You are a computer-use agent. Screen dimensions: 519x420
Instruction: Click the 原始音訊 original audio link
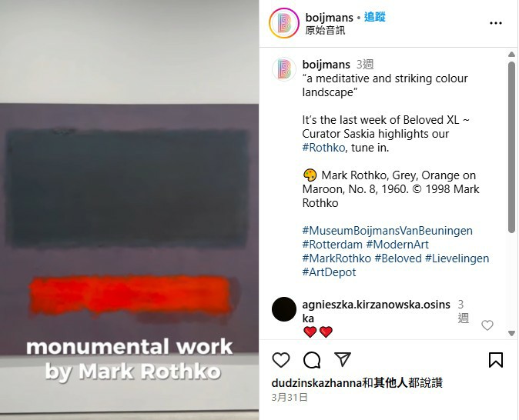[325, 31]
